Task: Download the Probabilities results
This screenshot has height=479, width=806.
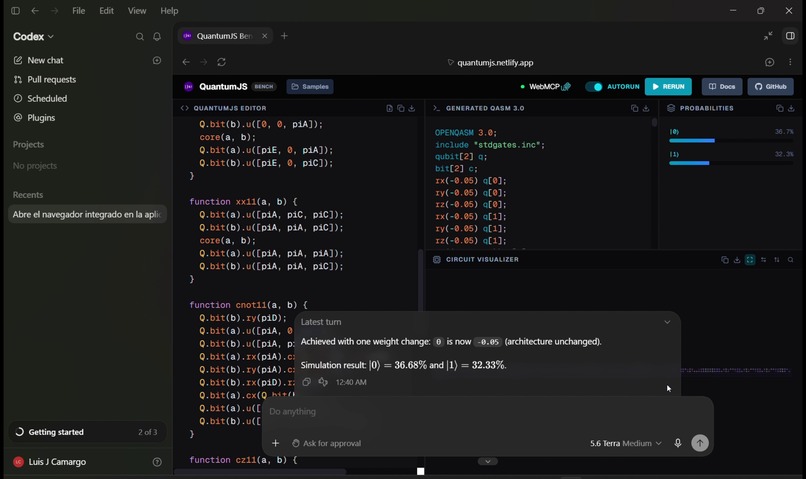Action: tap(791, 108)
